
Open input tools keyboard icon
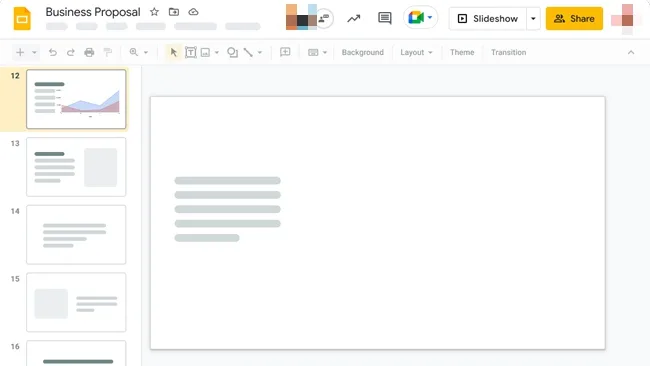tap(313, 52)
